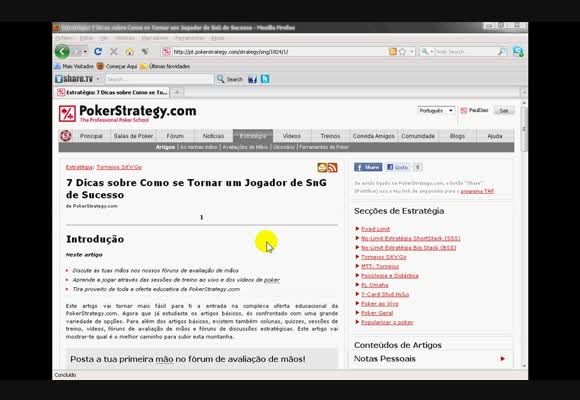Viewport: 580px width, 400px height.
Task: Open the PL Omaha strategy link
Action: point(374,285)
